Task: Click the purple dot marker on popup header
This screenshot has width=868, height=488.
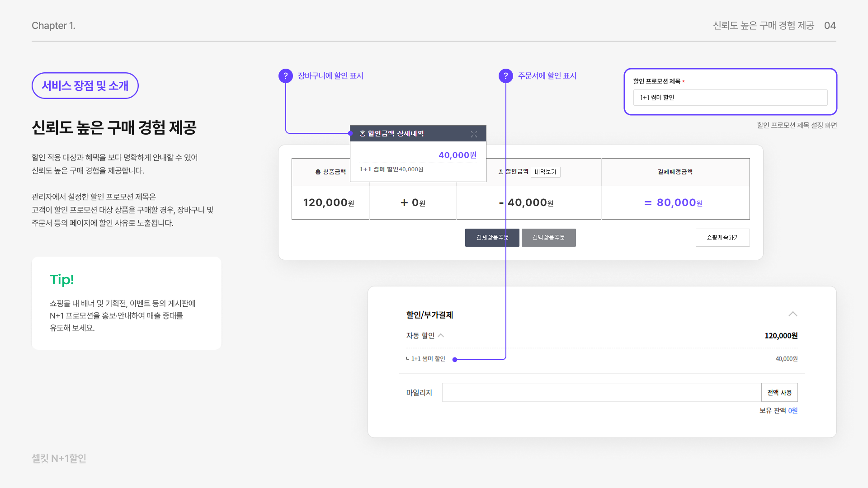Action: [x=350, y=133]
